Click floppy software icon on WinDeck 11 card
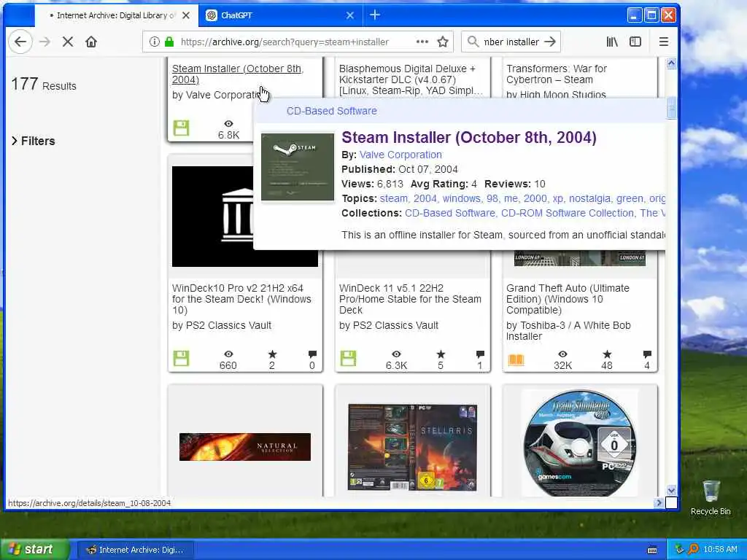Screen dimensions: 747x560 pos(348,359)
